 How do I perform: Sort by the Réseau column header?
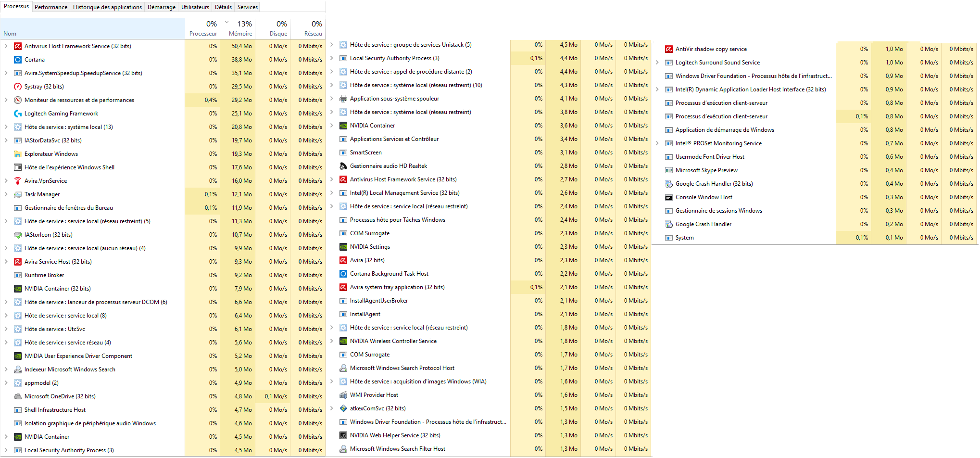[x=308, y=29]
